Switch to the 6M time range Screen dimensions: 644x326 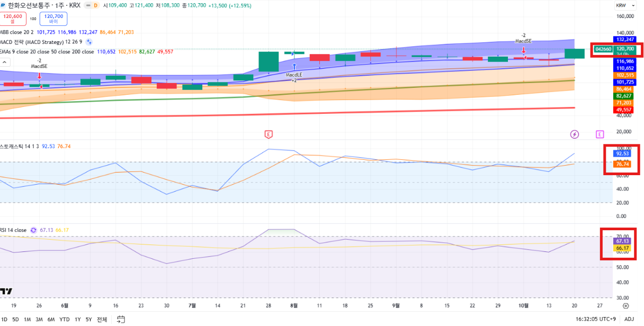pyautogui.click(x=51, y=319)
